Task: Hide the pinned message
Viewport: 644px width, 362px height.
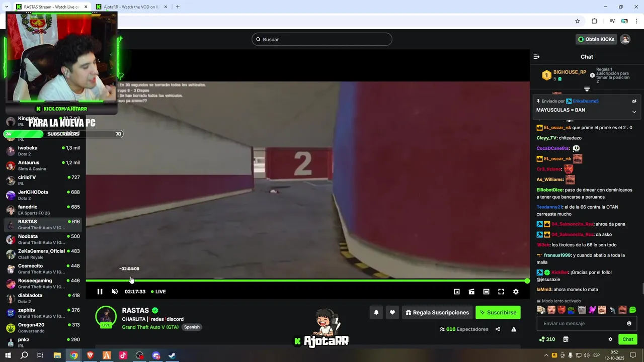Action: [x=634, y=101]
